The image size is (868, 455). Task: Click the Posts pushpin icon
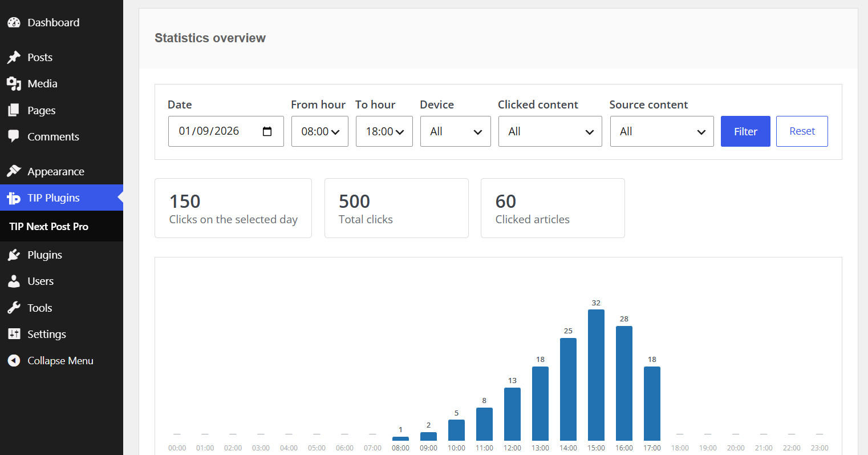pos(14,57)
